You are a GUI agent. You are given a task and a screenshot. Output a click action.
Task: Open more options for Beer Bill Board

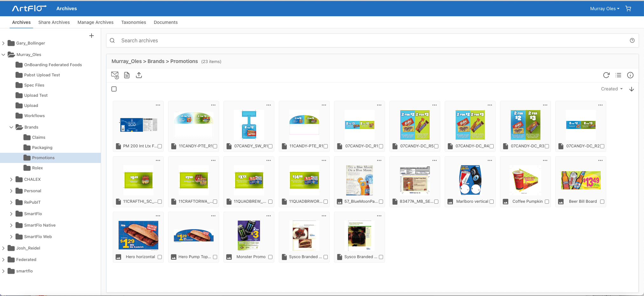coord(600,160)
